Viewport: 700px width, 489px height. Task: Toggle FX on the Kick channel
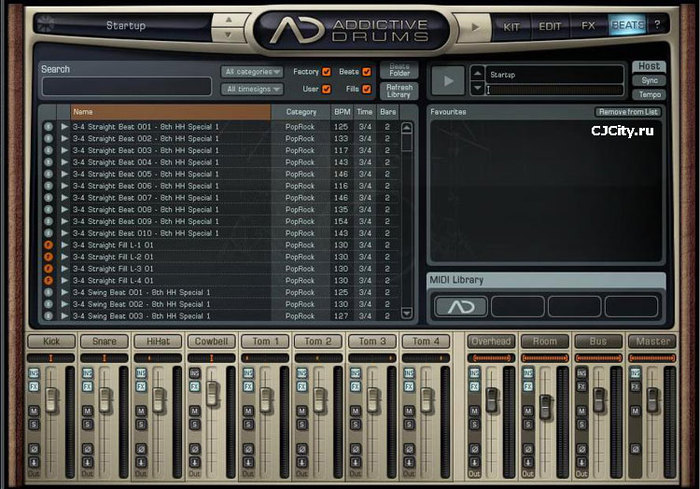(34, 387)
